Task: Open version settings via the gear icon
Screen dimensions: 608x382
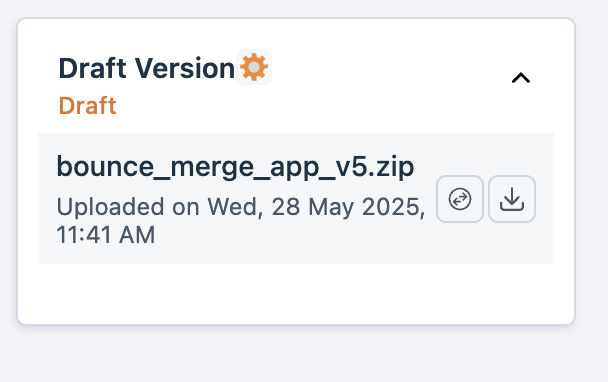Action: click(x=254, y=67)
